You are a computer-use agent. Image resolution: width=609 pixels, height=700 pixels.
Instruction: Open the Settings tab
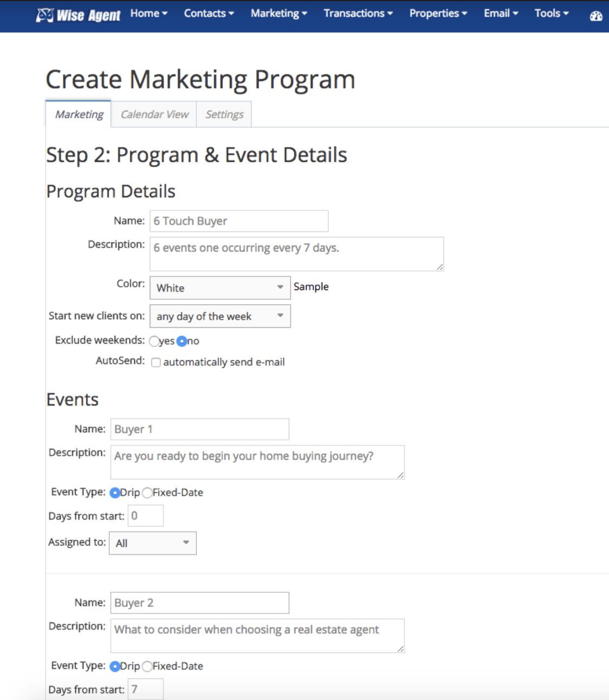pos(224,115)
